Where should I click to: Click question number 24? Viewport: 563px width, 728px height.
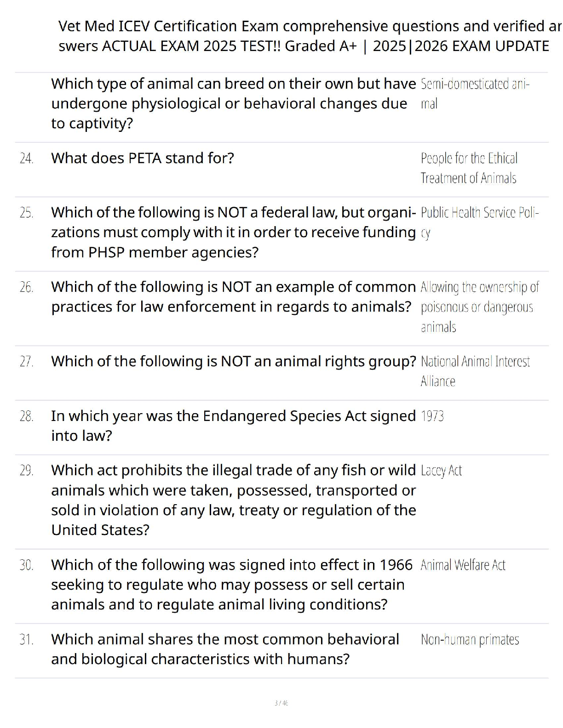[x=27, y=159]
